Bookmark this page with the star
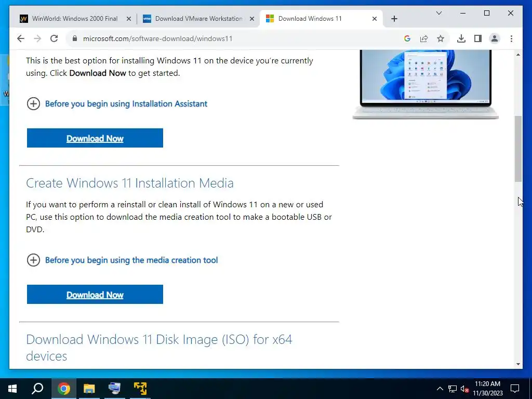Screen dimensions: 532x399 pyautogui.click(x=441, y=38)
